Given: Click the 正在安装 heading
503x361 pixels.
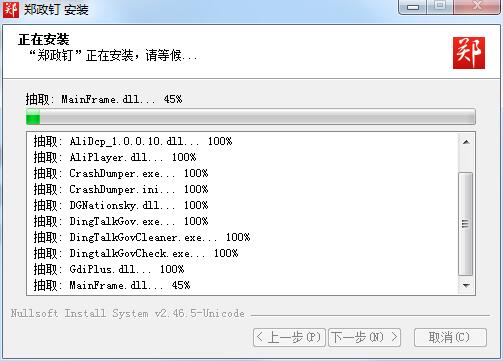Looking at the screenshot, I should [x=44, y=39].
